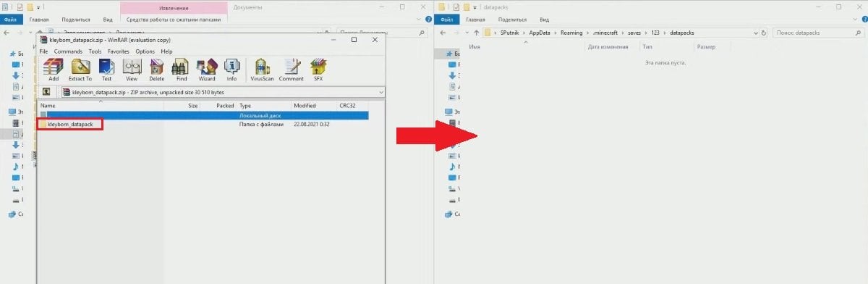This screenshot has width=868, height=284.
Task: Expand the archive path dropdown
Action: point(380,92)
